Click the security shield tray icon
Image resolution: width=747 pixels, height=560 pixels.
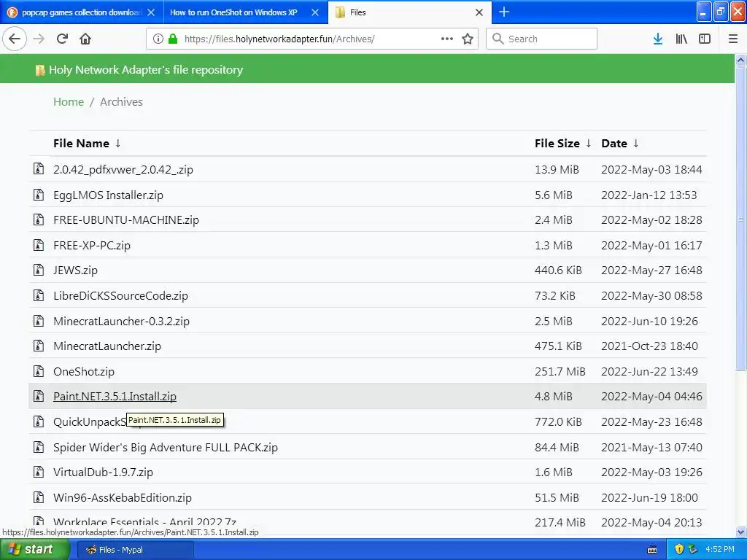679,550
